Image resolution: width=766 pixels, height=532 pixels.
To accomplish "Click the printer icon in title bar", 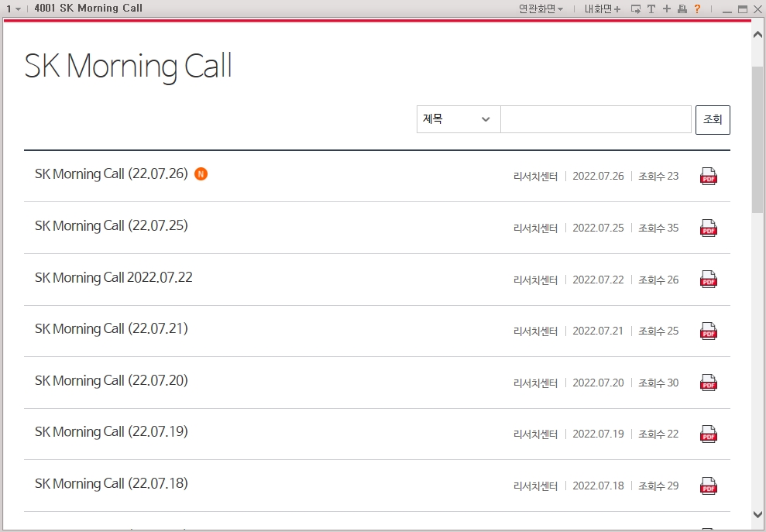I will point(682,9).
